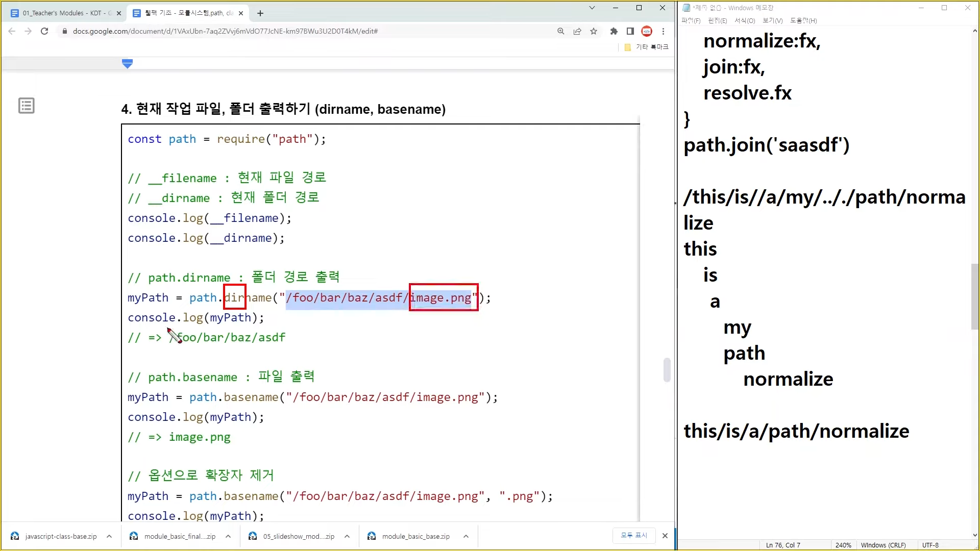Open the Chrome three-dot menu
Image resolution: width=980 pixels, height=551 pixels.
coord(663,31)
